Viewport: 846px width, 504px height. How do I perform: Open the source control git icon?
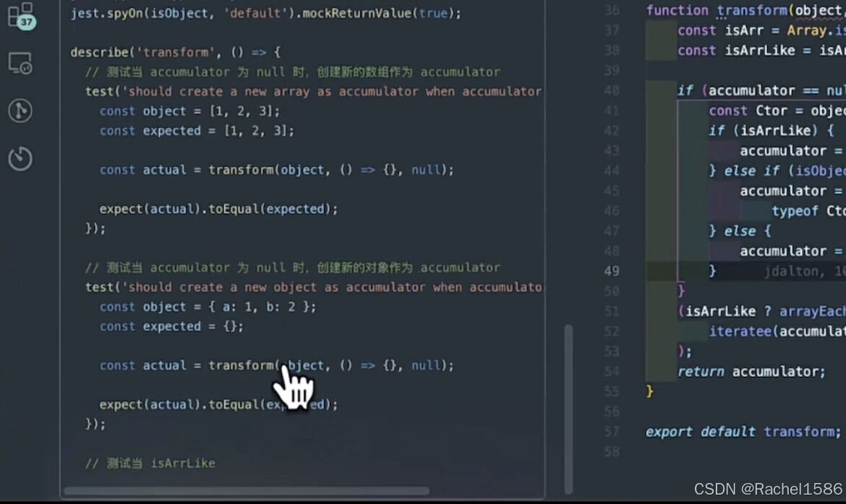coord(20,111)
